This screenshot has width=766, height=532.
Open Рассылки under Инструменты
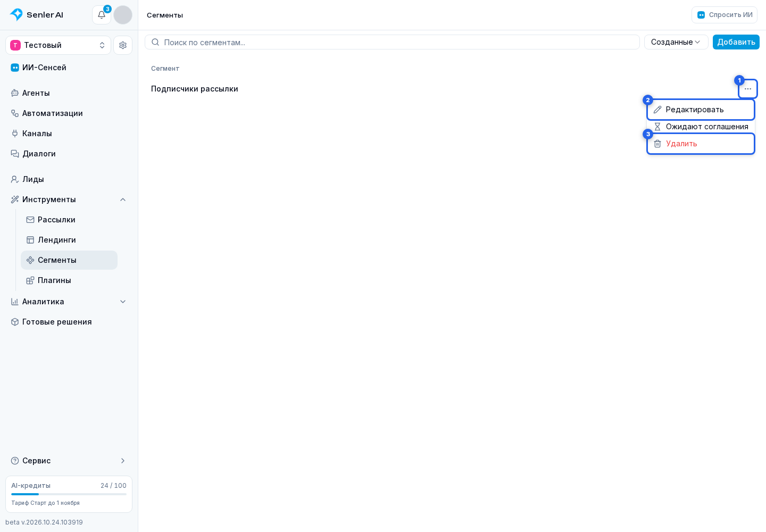coord(69,220)
